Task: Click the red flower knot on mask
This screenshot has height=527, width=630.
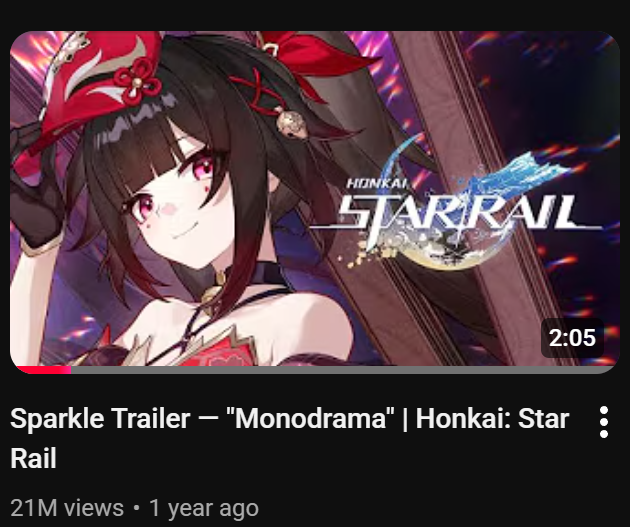Action: [x=138, y=81]
